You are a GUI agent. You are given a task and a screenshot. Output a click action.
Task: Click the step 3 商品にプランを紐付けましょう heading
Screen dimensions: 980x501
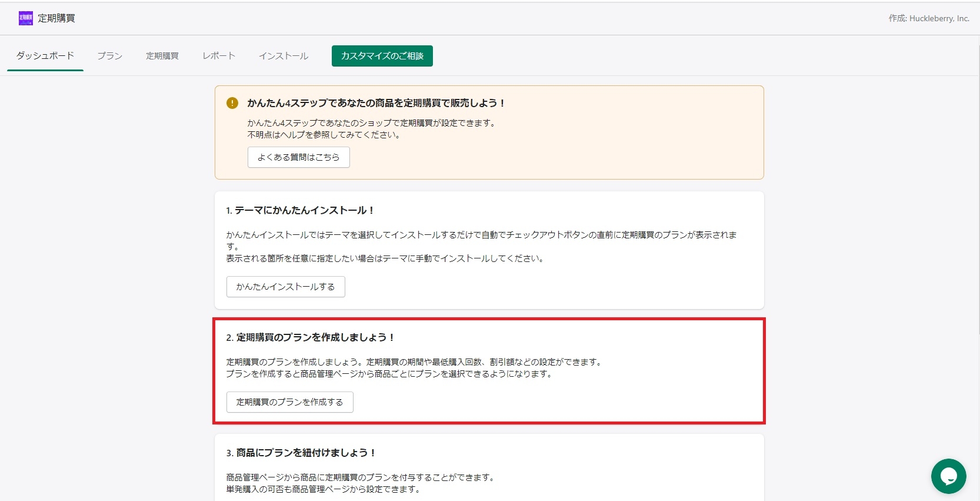tap(301, 453)
